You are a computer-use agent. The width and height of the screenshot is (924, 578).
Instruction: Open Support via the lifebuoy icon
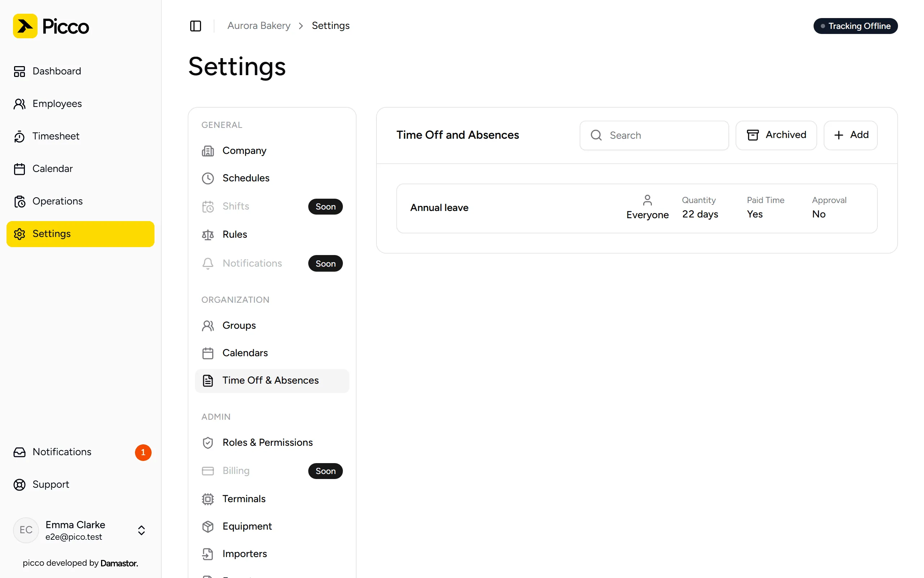[19, 485]
